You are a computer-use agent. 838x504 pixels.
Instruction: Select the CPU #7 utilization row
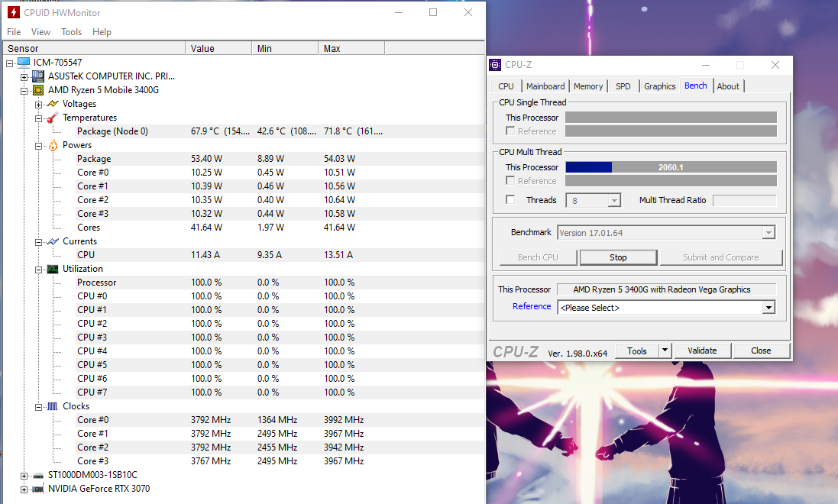click(280, 393)
